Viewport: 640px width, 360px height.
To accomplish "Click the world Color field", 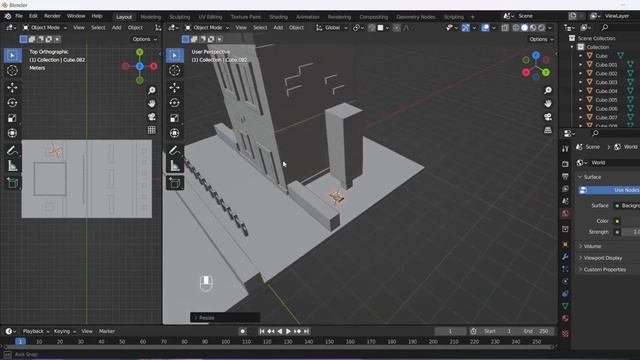I will tap(631, 221).
